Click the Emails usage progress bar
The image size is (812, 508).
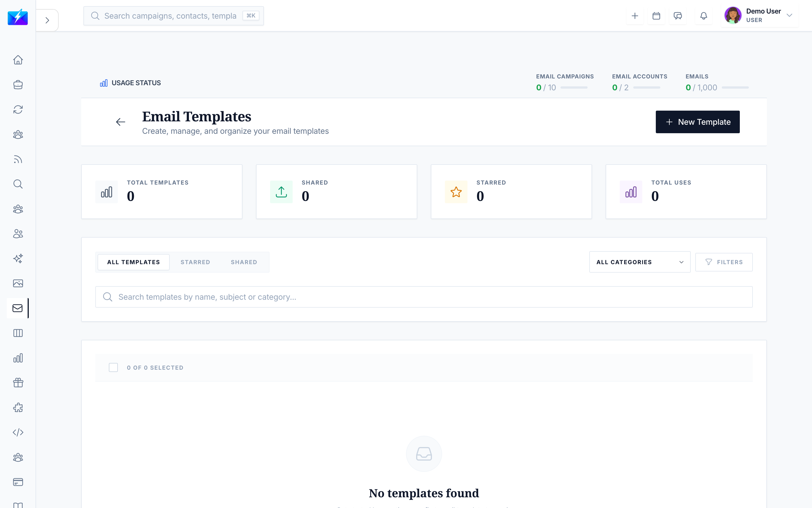[735, 88]
